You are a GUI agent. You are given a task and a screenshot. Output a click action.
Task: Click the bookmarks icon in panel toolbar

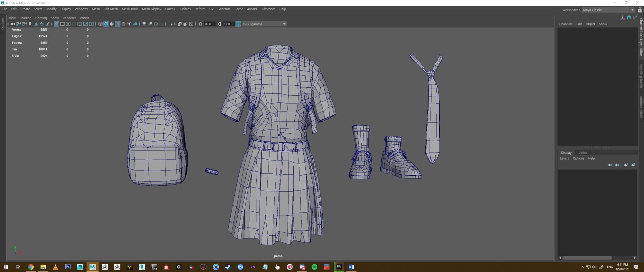[30, 24]
